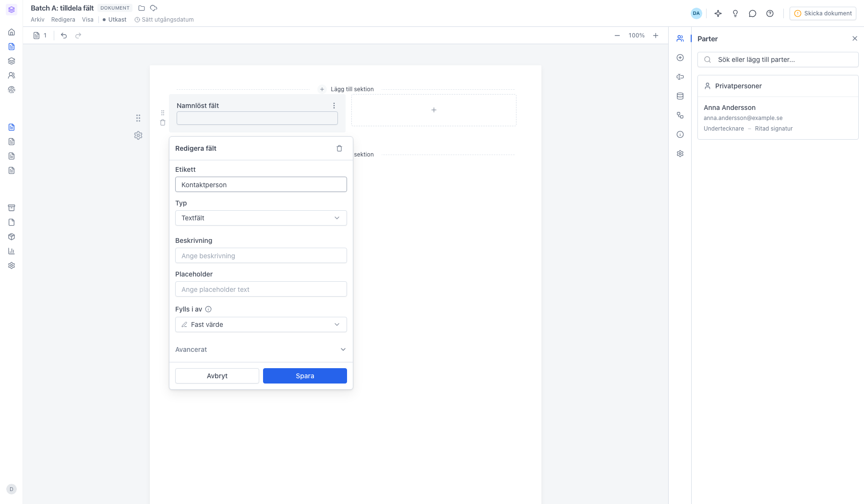Click the Placeholder input field
Viewport: 864px width, 504px height.
tap(261, 289)
